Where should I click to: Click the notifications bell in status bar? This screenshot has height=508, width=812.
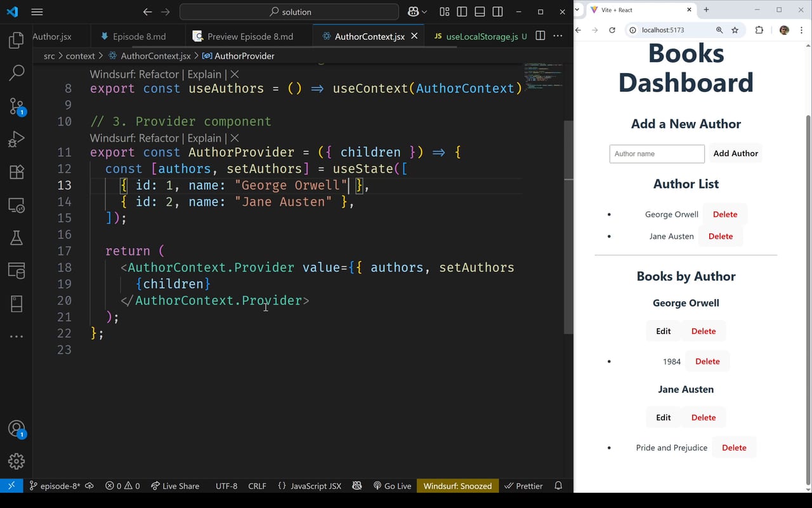[558, 486]
